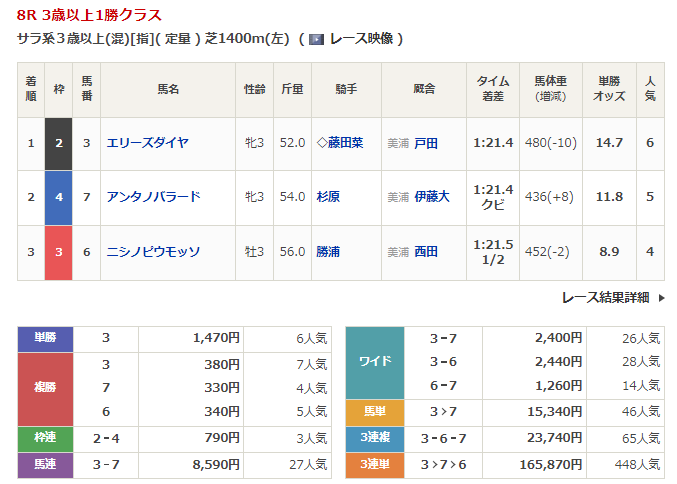Click the race video camera icon
This screenshot has width=677, height=484.
(x=317, y=39)
